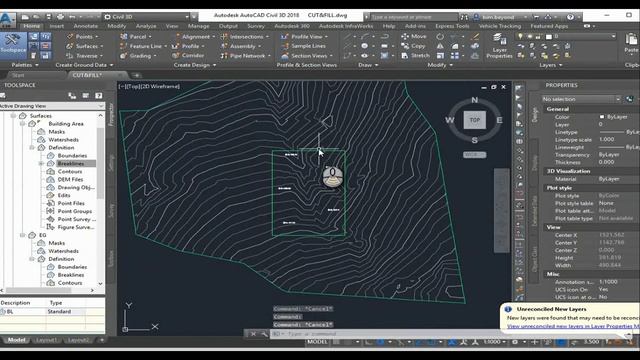Click the Toolspace help question icon

coord(99,96)
